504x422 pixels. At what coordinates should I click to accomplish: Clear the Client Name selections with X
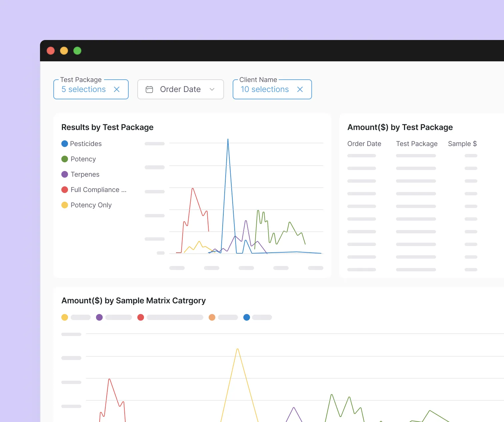(300, 89)
